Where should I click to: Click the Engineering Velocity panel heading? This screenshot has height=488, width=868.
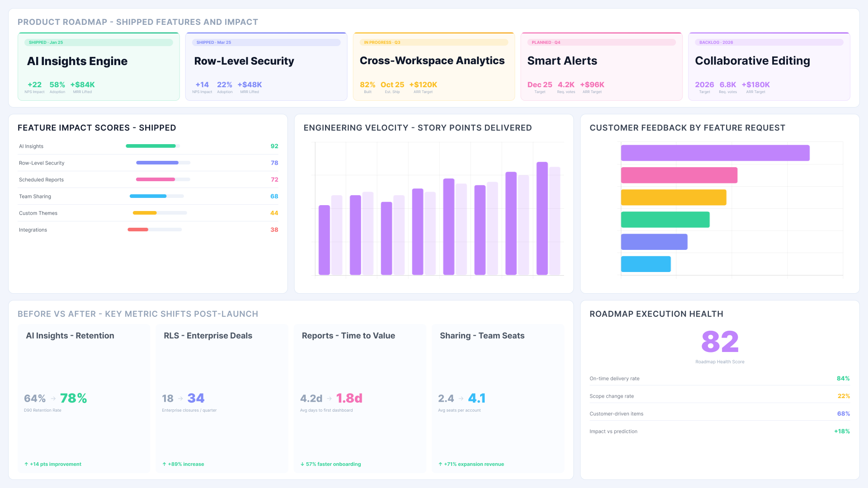tap(418, 128)
